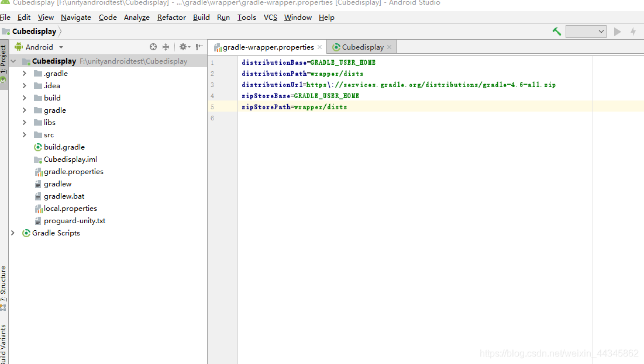Open the Analyze menu

pyautogui.click(x=137, y=17)
